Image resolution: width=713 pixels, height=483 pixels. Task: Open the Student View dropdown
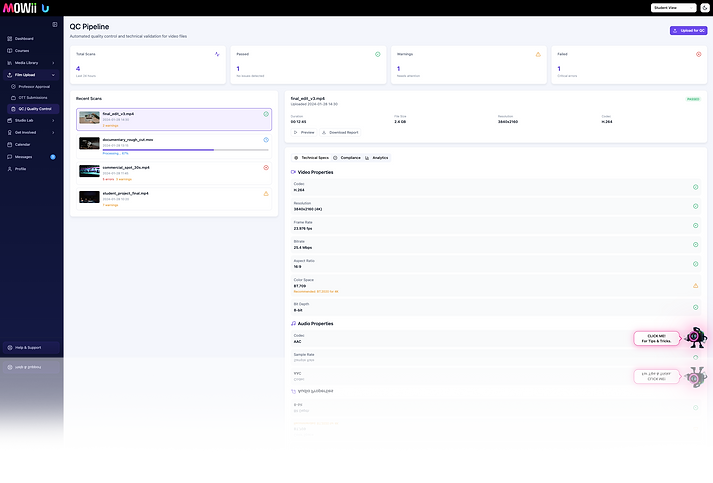[673, 8]
